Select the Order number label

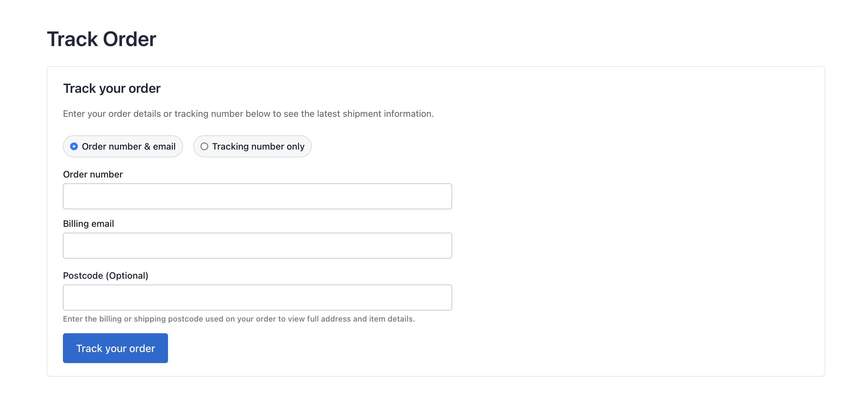point(93,174)
